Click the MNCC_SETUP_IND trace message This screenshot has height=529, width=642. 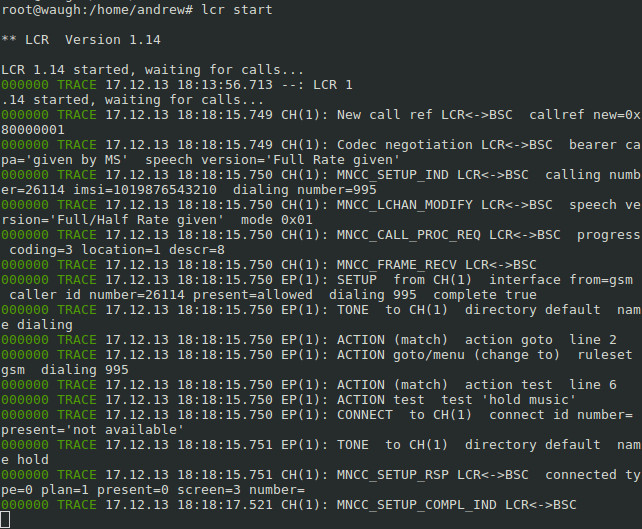[x=392, y=175]
